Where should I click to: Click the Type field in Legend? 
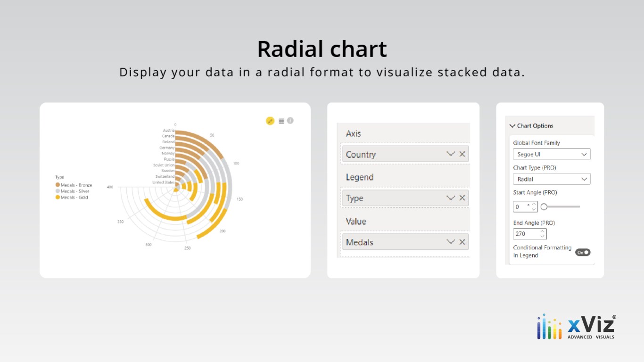click(x=391, y=198)
